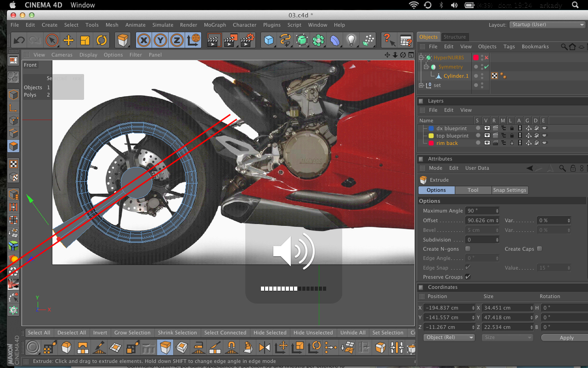Viewport: 588px width, 368px height.
Task: Click the Render Settings icon
Action: pos(248,40)
